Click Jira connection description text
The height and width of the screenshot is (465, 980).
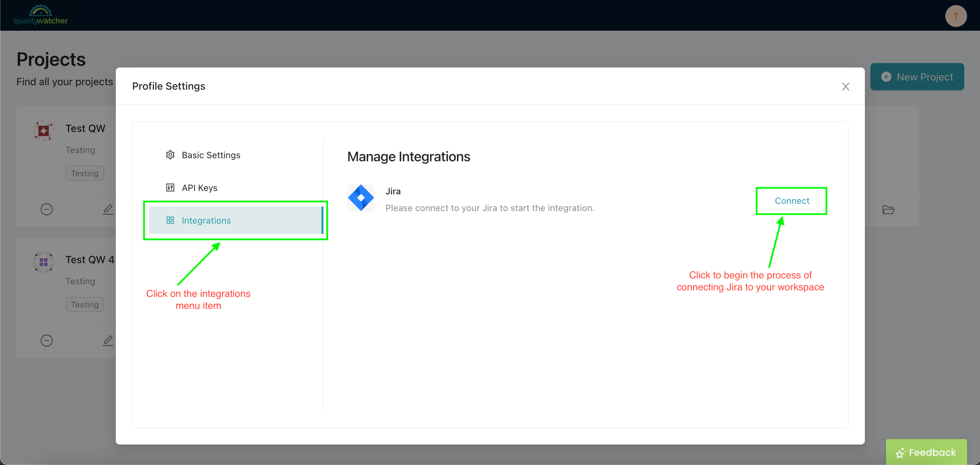click(x=490, y=208)
